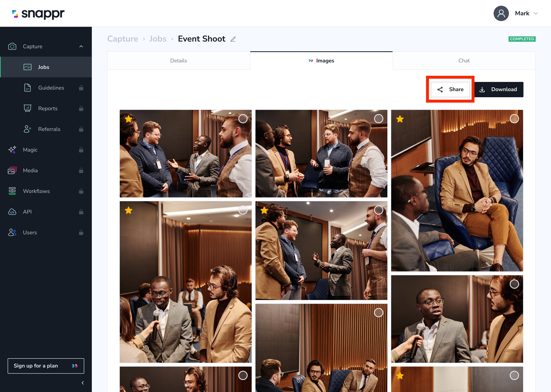Select the second top-row photo without star
This screenshot has width=551, height=392.
coord(378,118)
